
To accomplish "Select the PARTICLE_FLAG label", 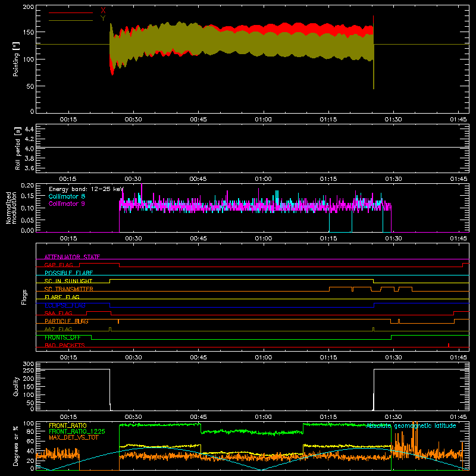I will pos(67,321).
